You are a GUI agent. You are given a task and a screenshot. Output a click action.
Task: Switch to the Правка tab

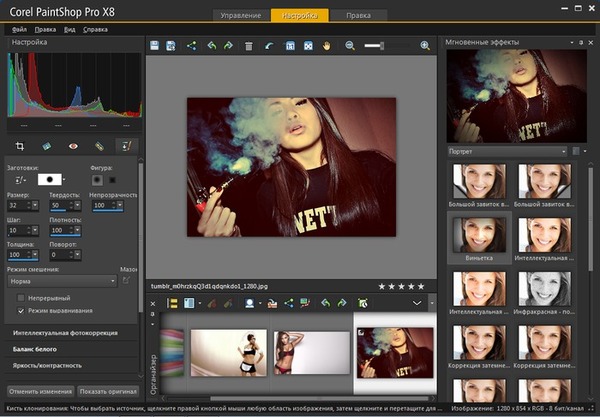point(357,16)
